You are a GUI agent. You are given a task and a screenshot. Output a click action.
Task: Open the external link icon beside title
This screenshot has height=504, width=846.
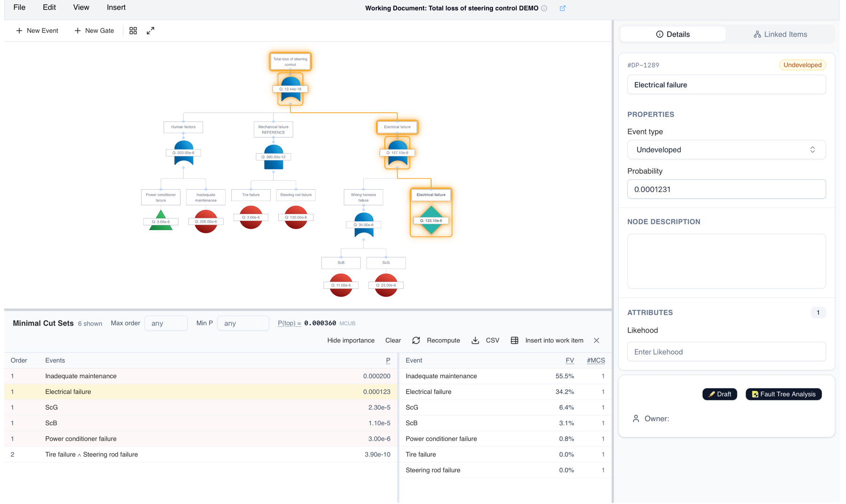(563, 8)
